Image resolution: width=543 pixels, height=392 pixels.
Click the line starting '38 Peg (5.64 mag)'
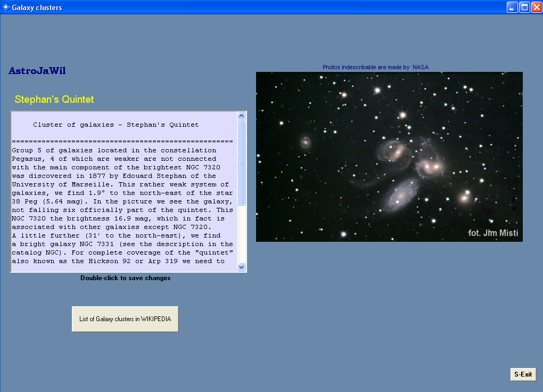(122, 201)
